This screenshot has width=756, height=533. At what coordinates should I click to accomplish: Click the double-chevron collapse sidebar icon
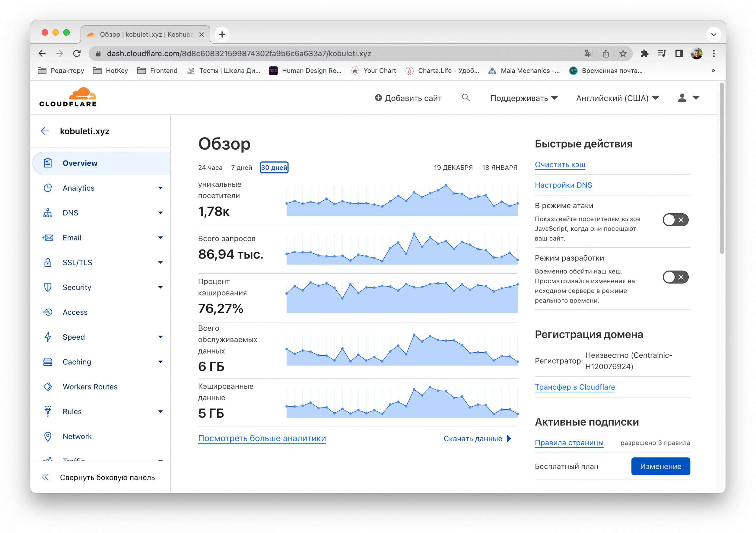point(45,478)
